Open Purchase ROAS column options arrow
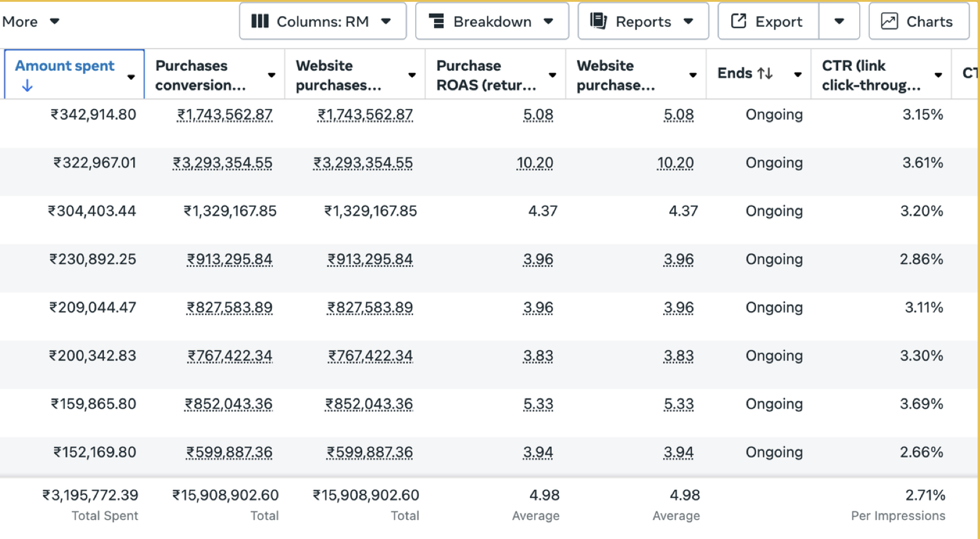Viewport: 980px width, 539px height. [553, 75]
